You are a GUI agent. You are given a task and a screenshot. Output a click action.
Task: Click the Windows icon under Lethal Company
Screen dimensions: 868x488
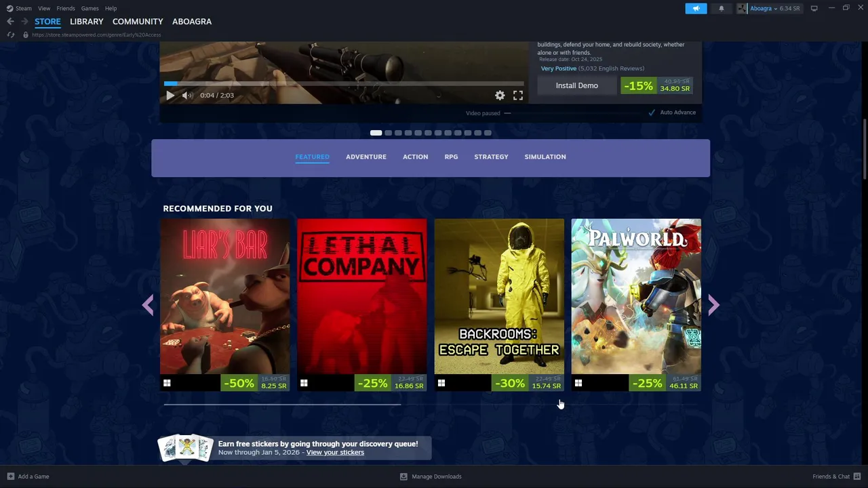[304, 384]
